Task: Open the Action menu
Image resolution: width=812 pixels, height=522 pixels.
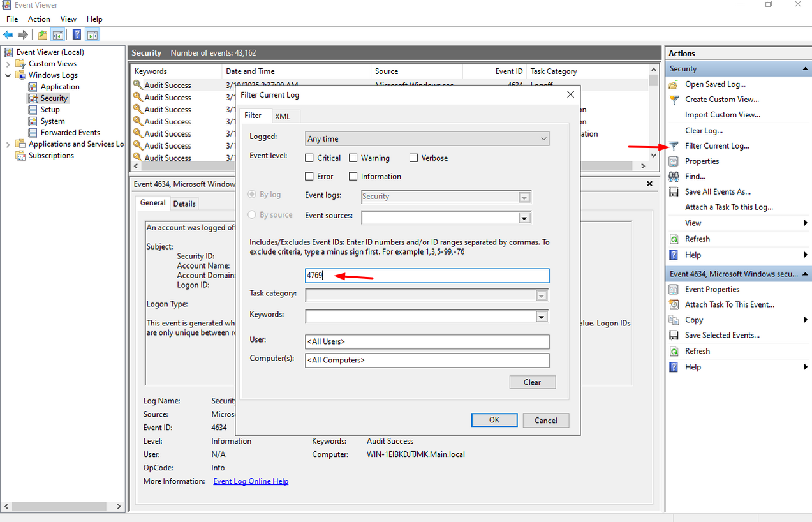Action: pyautogui.click(x=39, y=19)
